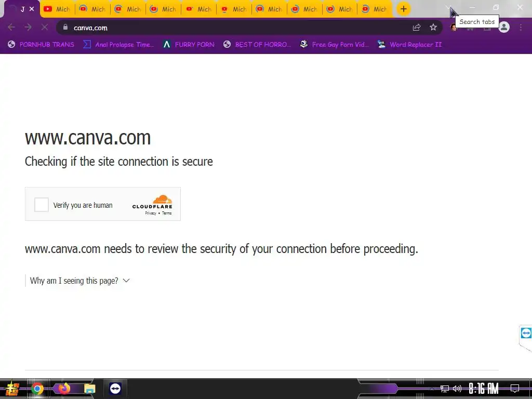Go back to the previous page
This screenshot has height=399, width=532.
(11, 28)
